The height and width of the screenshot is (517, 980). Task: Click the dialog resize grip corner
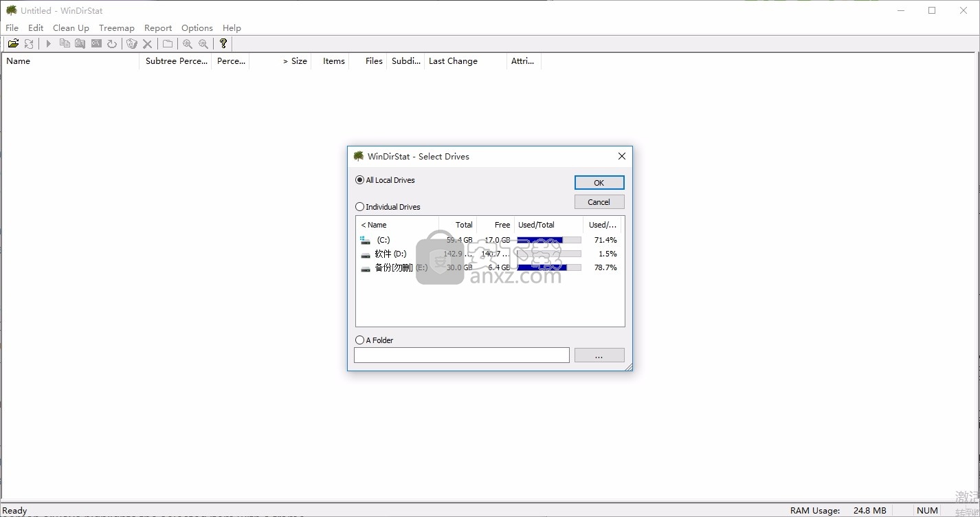(628, 367)
